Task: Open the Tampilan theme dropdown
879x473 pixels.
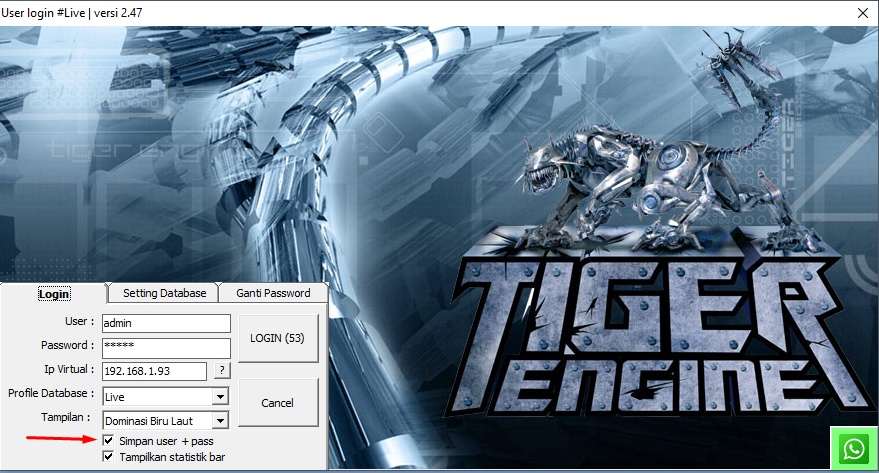Action: 220,421
